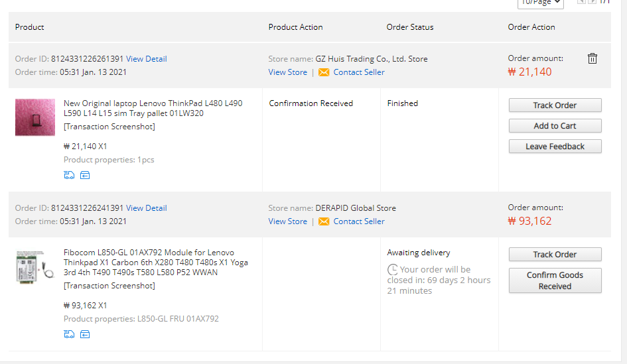Open View Detail for order 8124331226241391

(147, 208)
